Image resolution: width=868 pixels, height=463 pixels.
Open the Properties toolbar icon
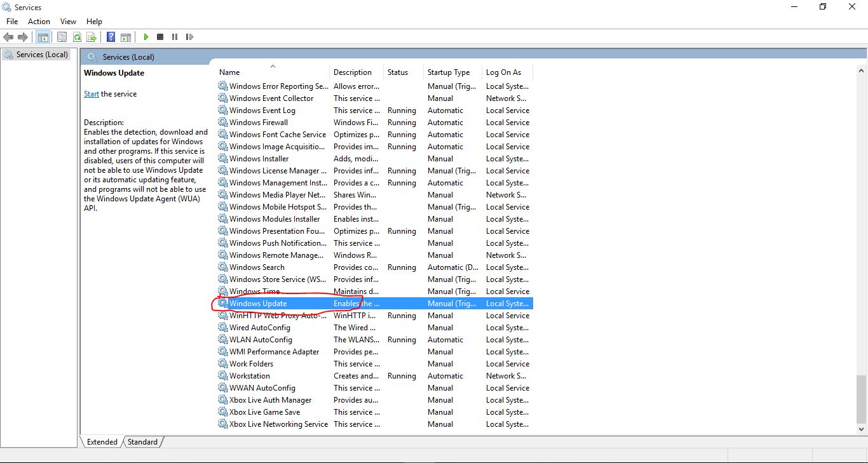point(62,37)
